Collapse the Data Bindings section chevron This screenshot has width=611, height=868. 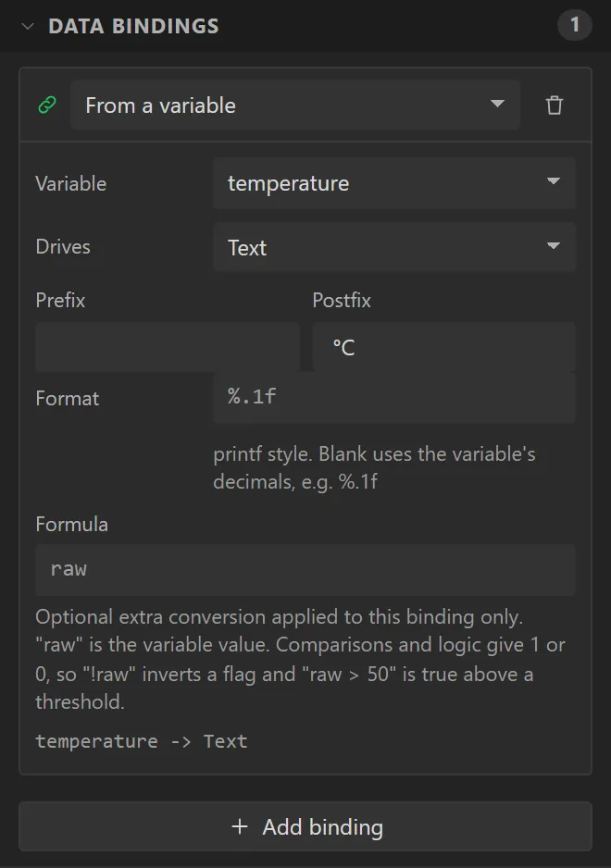coord(28,26)
